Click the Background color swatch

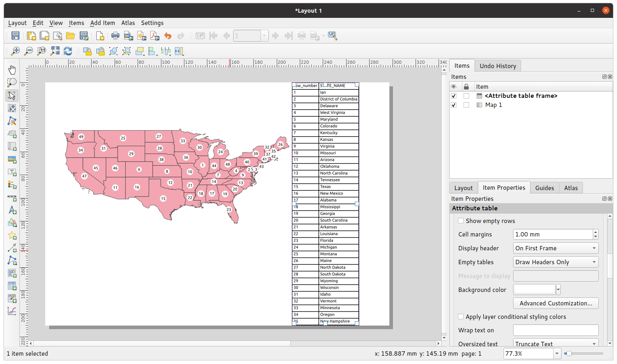tap(535, 290)
